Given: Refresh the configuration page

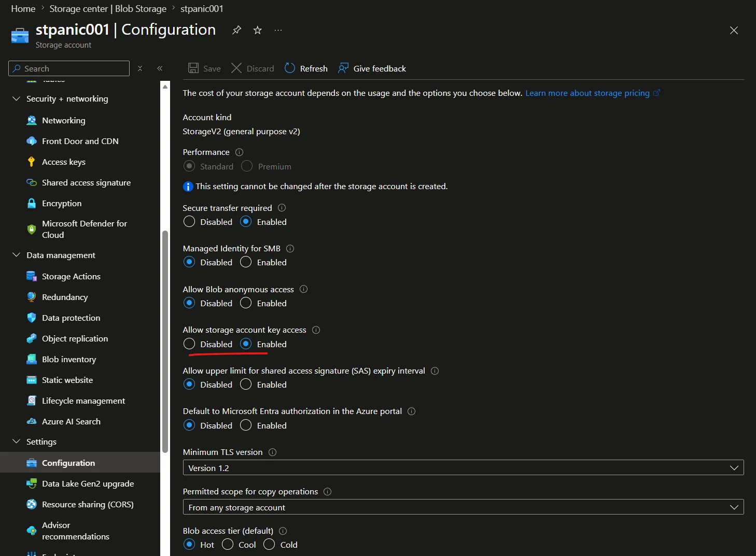Looking at the screenshot, I should 306,68.
